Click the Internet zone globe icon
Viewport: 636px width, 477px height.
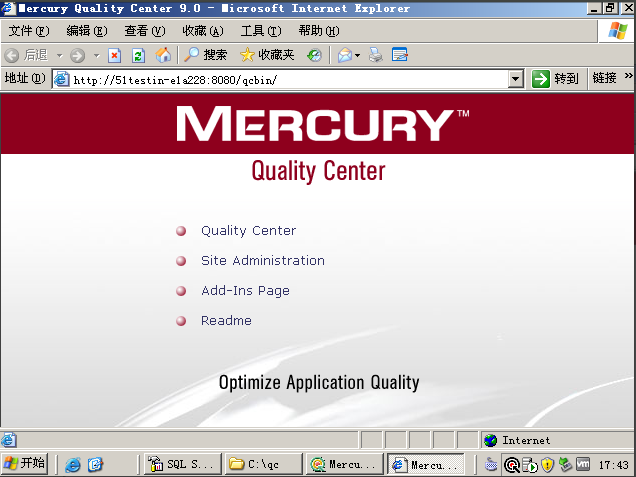(491, 440)
